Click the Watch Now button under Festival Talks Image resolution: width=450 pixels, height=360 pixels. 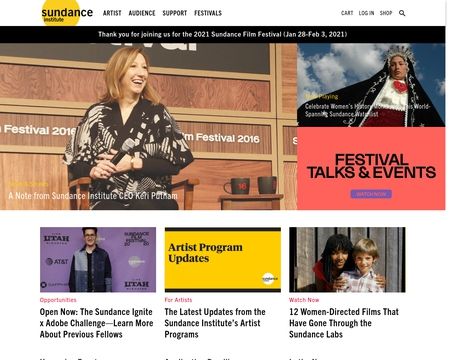(x=371, y=194)
